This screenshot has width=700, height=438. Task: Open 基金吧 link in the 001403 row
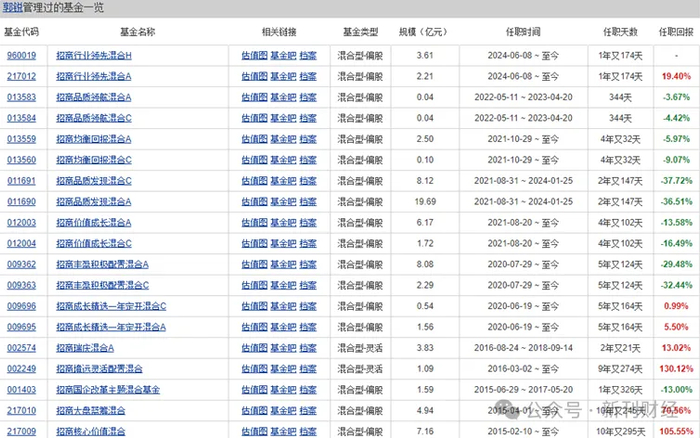pyautogui.click(x=283, y=390)
